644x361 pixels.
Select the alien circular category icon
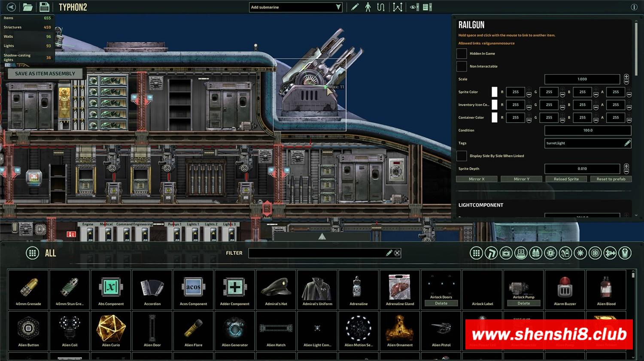pos(595,253)
